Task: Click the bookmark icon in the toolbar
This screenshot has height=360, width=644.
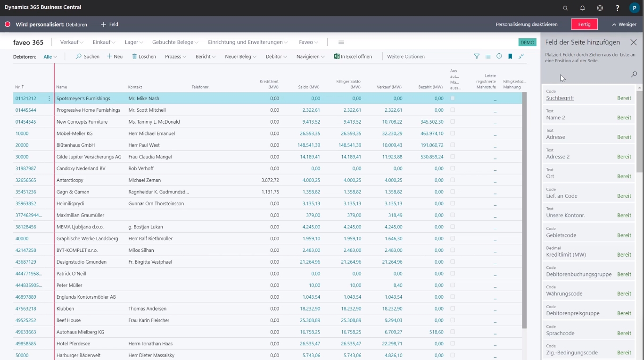Action: [510, 56]
